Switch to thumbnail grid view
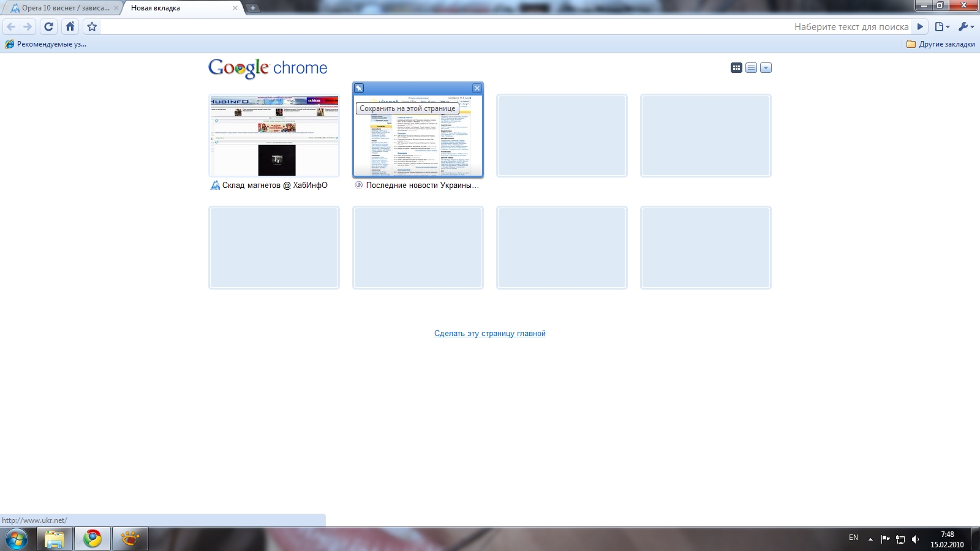 736,67
